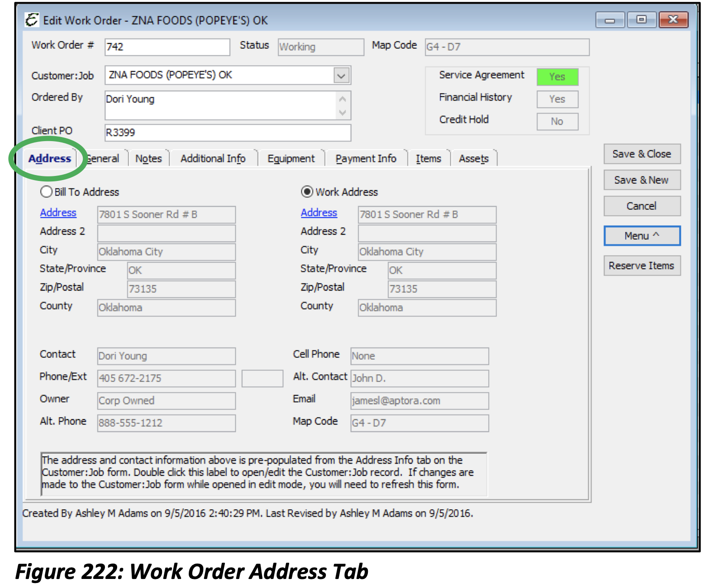Switch to the General tab
The image size is (705, 588).
(103, 158)
